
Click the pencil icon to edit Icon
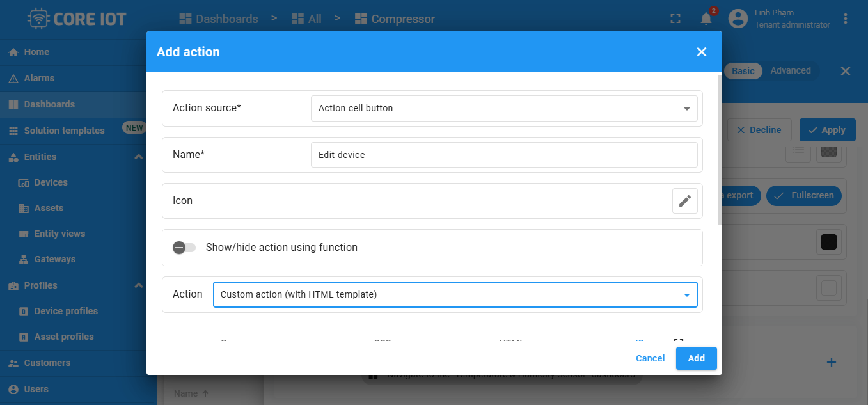(x=684, y=201)
